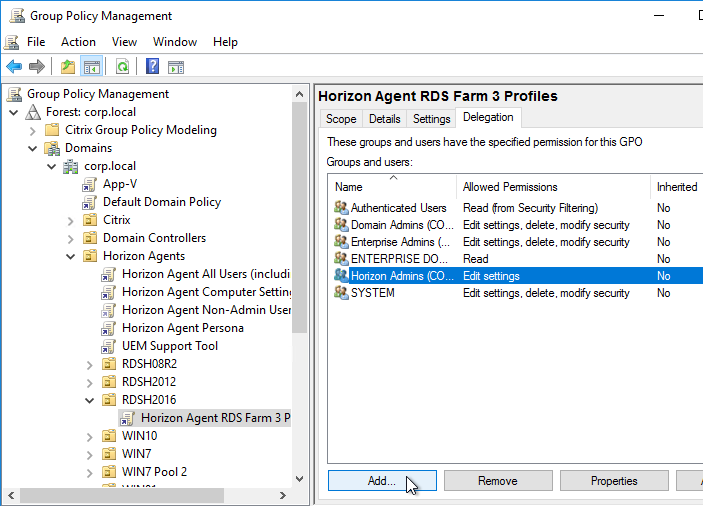Select the Delegation tab

coord(488,117)
